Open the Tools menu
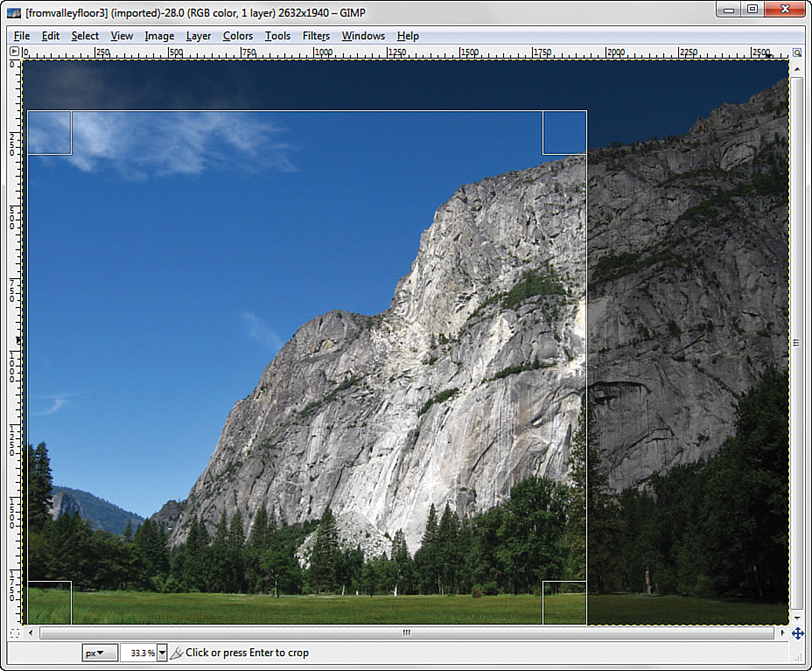The width and height of the screenshot is (812, 671). pos(277,36)
